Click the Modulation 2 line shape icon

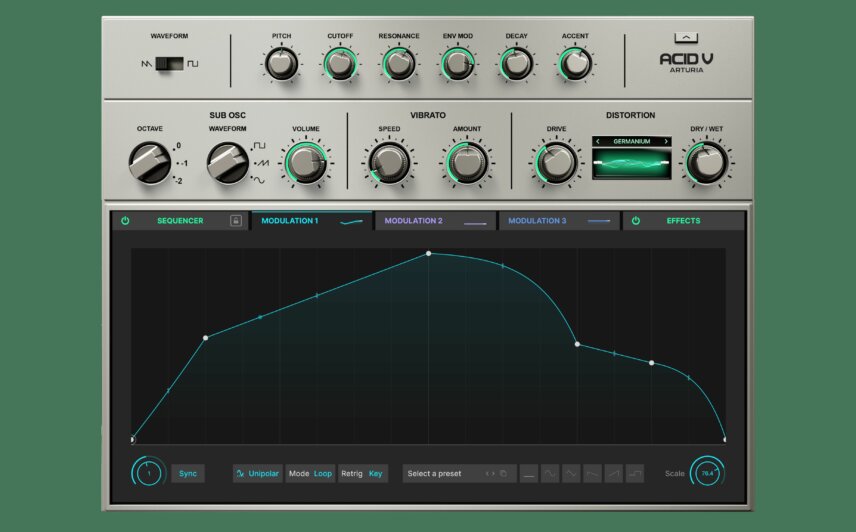coord(475,223)
